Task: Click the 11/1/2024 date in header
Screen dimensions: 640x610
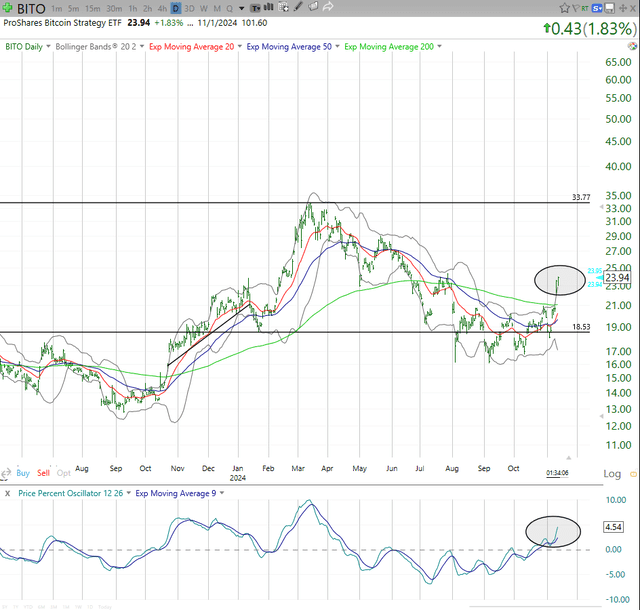Action: [x=217, y=23]
